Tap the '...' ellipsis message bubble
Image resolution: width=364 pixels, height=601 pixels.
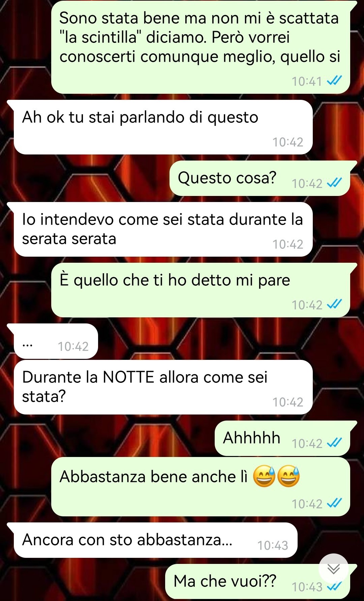(x=56, y=341)
